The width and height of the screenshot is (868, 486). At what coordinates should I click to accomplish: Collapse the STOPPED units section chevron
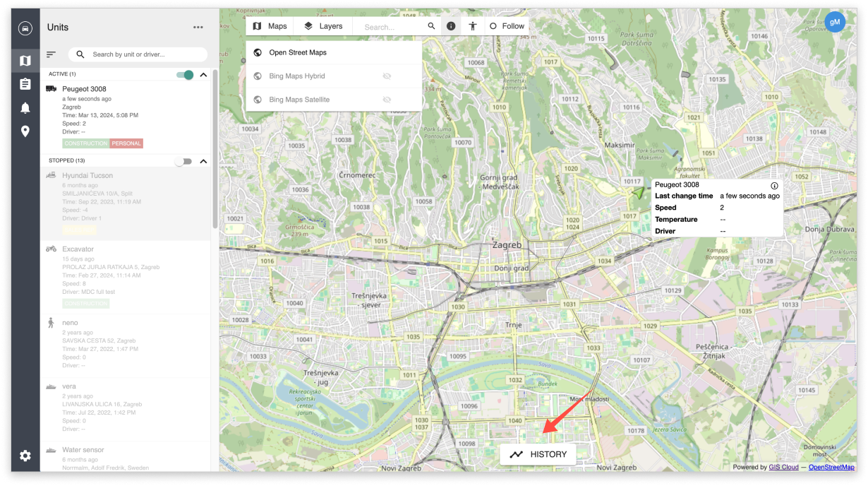pos(203,160)
